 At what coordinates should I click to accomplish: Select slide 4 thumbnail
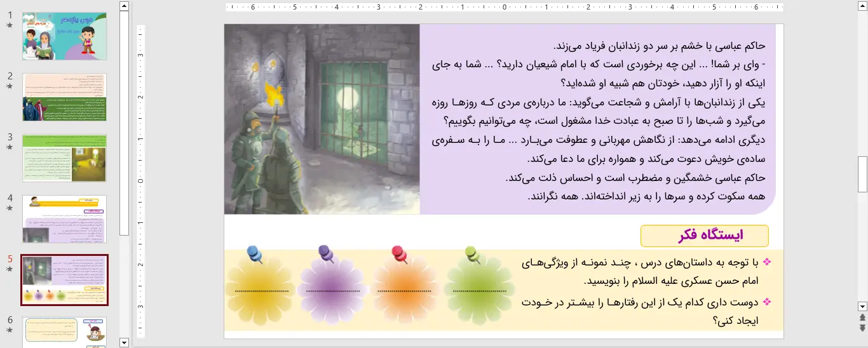pyautogui.click(x=65, y=219)
